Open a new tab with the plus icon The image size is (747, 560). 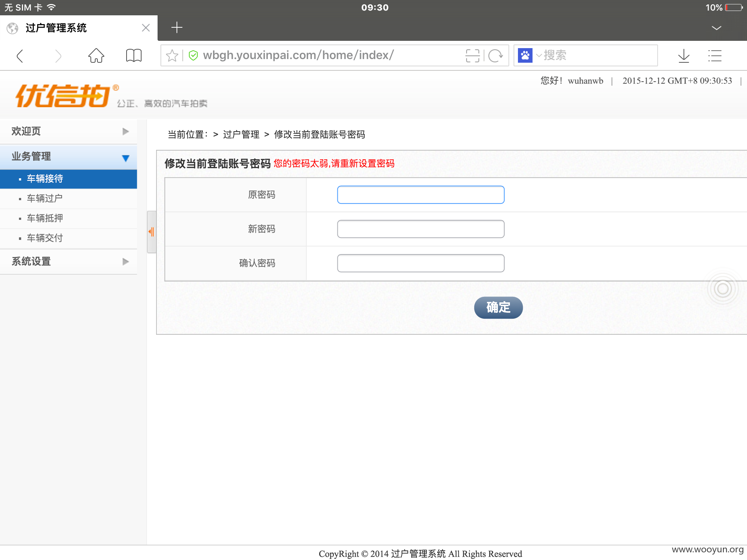(177, 27)
